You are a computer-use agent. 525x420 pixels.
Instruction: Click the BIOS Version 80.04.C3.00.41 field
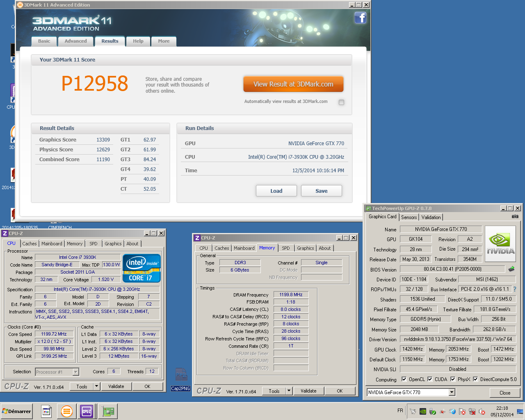[452, 269]
